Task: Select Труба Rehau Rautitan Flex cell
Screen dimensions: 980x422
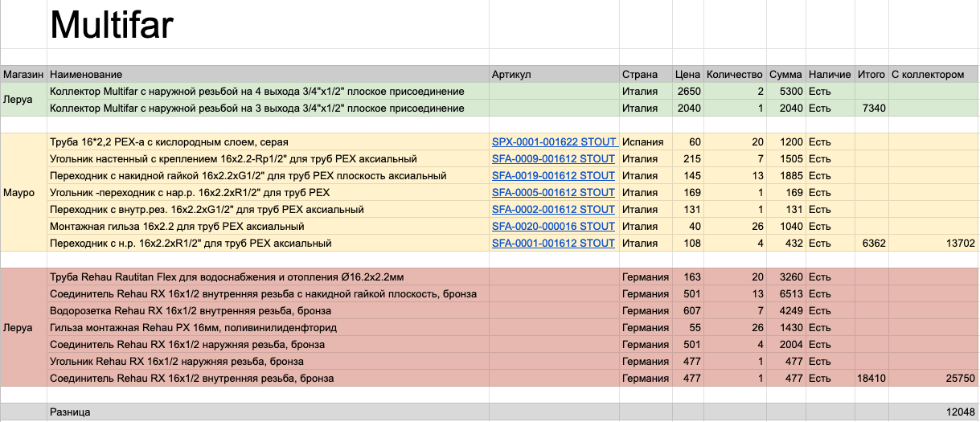Action: [269, 277]
